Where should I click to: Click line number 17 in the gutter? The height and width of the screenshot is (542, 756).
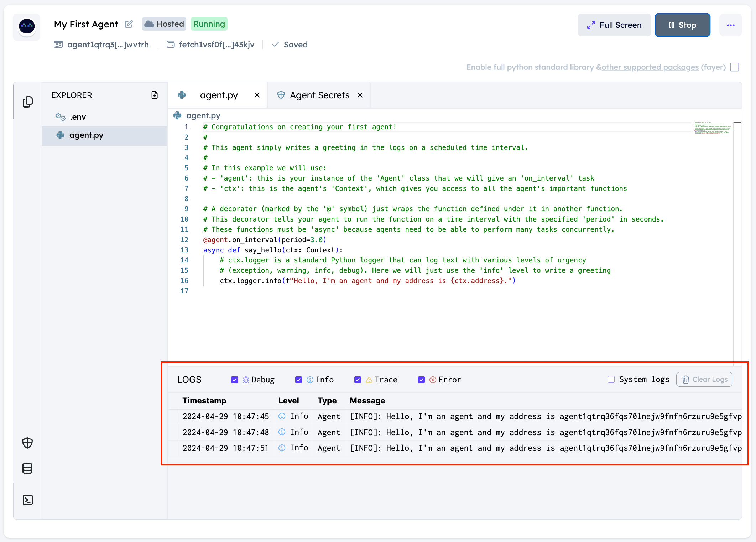coord(184,291)
